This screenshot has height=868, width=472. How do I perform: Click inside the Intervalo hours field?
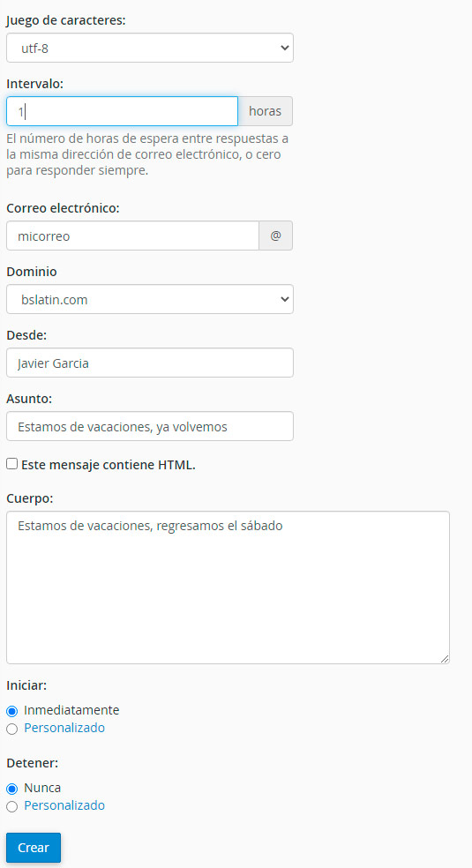[122, 111]
